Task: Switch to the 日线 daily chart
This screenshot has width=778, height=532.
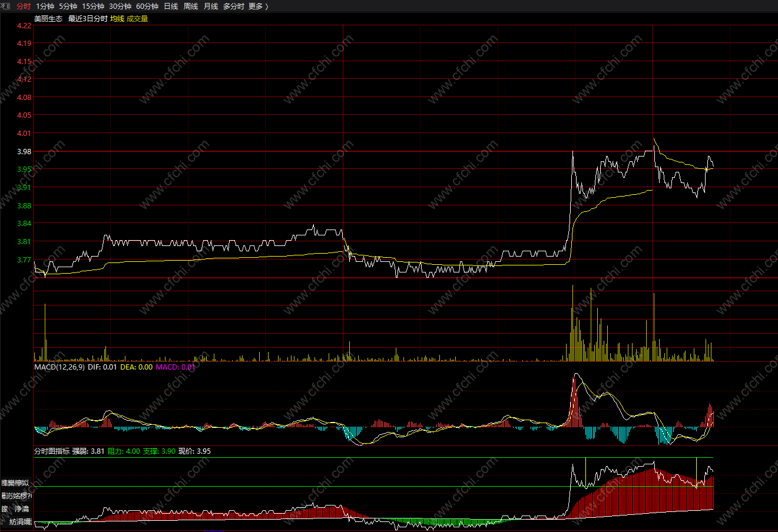Action: coord(171,6)
